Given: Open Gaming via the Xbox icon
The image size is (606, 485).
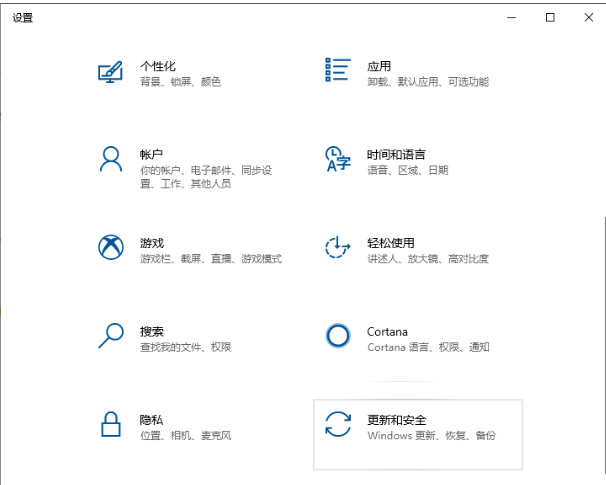Looking at the screenshot, I should tap(110, 247).
